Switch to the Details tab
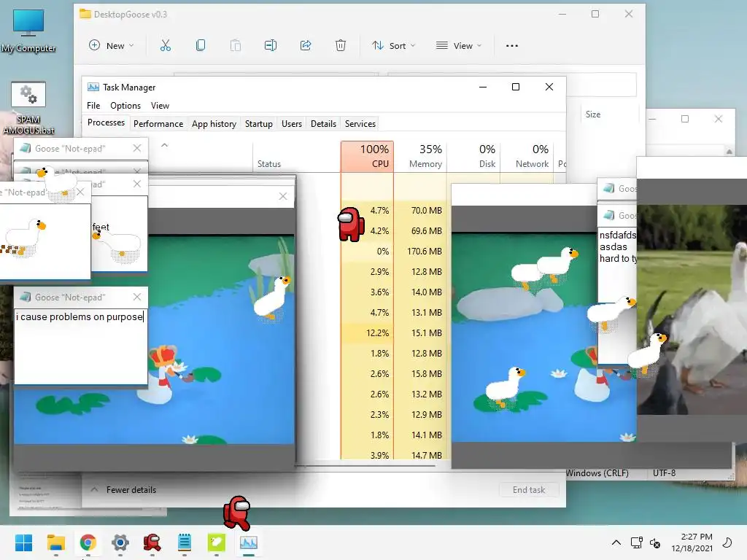 tap(323, 124)
